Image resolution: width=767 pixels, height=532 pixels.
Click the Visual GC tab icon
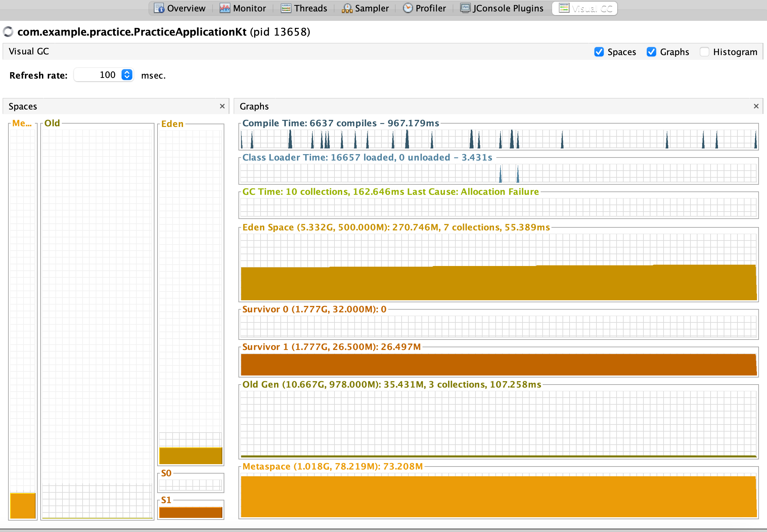pos(564,8)
